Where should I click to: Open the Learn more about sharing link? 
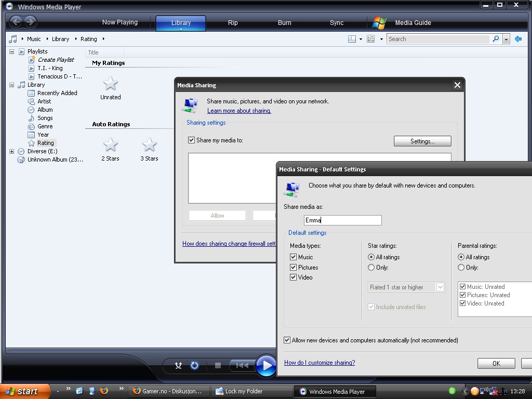[x=239, y=111]
